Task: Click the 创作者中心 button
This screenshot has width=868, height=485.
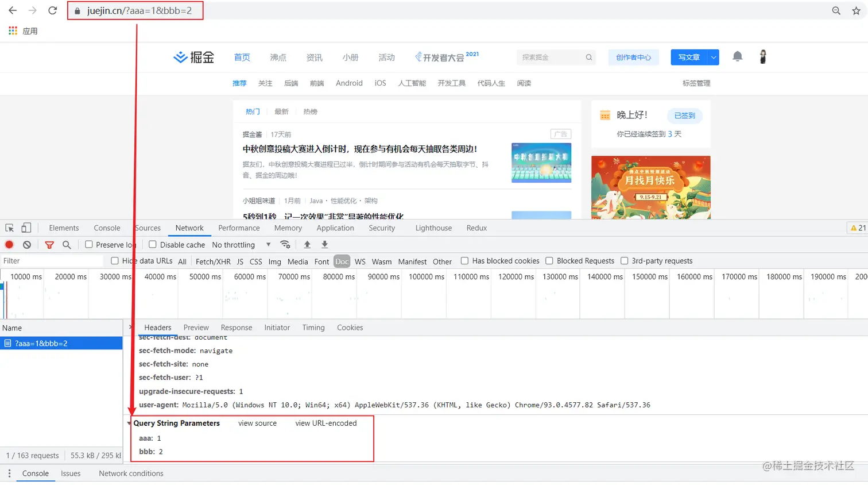Action: click(x=634, y=57)
